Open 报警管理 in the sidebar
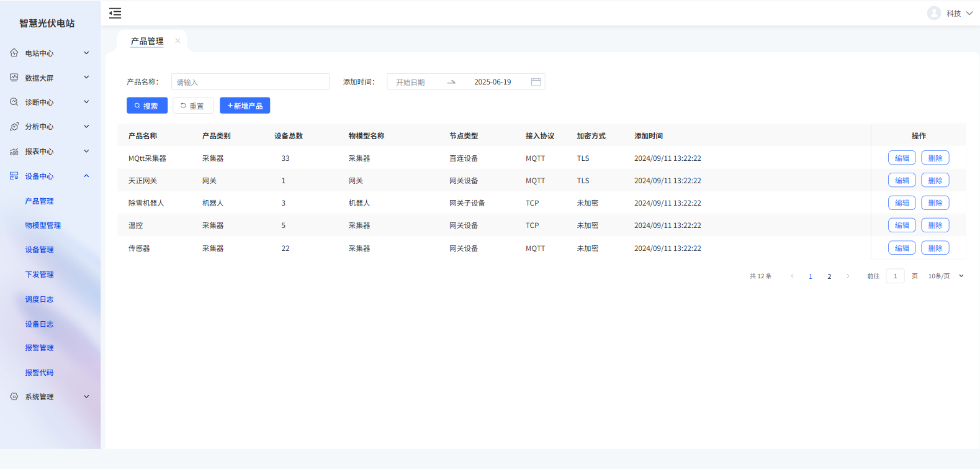 coord(39,348)
